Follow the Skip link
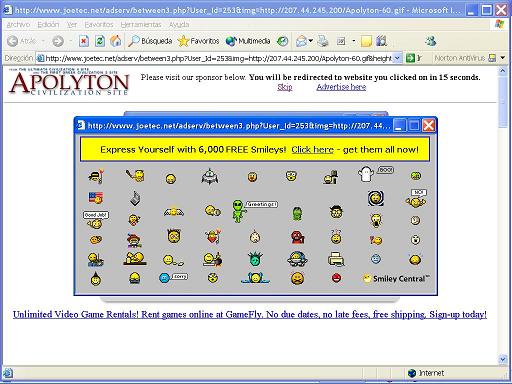 coord(285,87)
